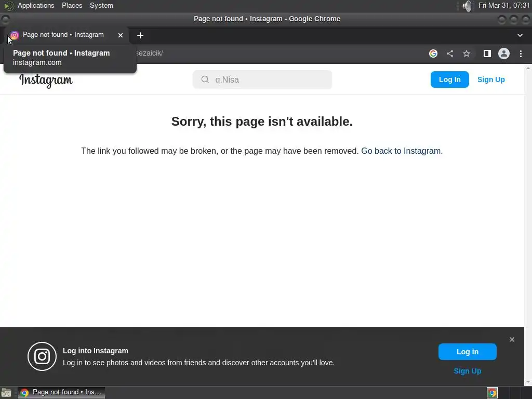Click the Chrome taskbar window entry
This screenshot has width=532, height=399.
click(61, 393)
